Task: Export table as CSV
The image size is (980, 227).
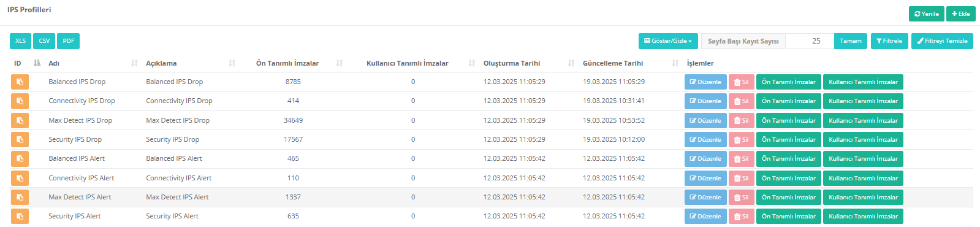Action: [44, 41]
